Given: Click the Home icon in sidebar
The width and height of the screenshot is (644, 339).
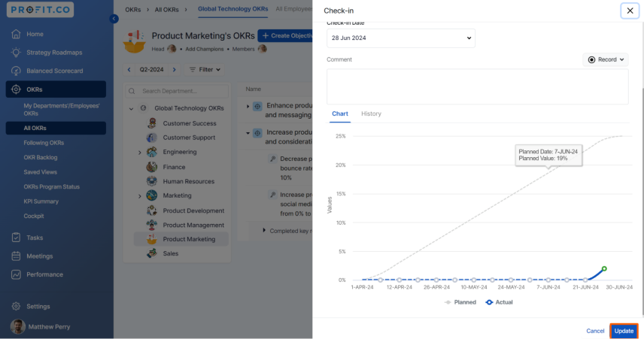Looking at the screenshot, I should click(x=16, y=34).
